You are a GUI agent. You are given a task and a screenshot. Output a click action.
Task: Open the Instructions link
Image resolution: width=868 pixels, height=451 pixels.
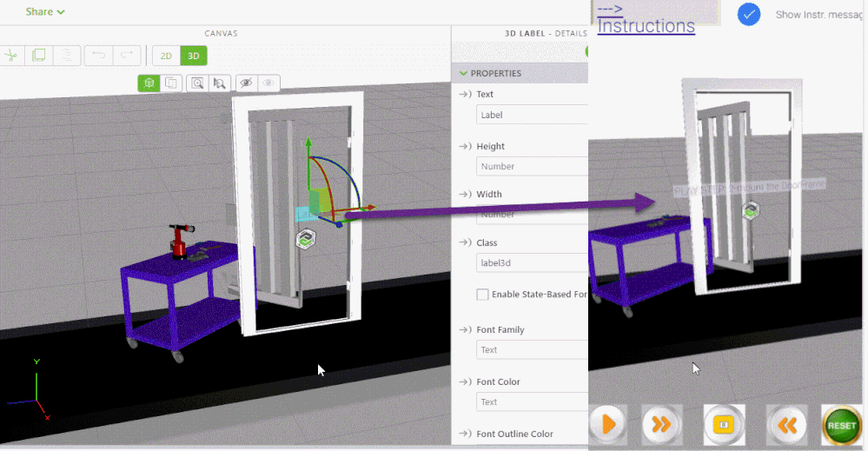pyautogui.click(x=646, y=25)
